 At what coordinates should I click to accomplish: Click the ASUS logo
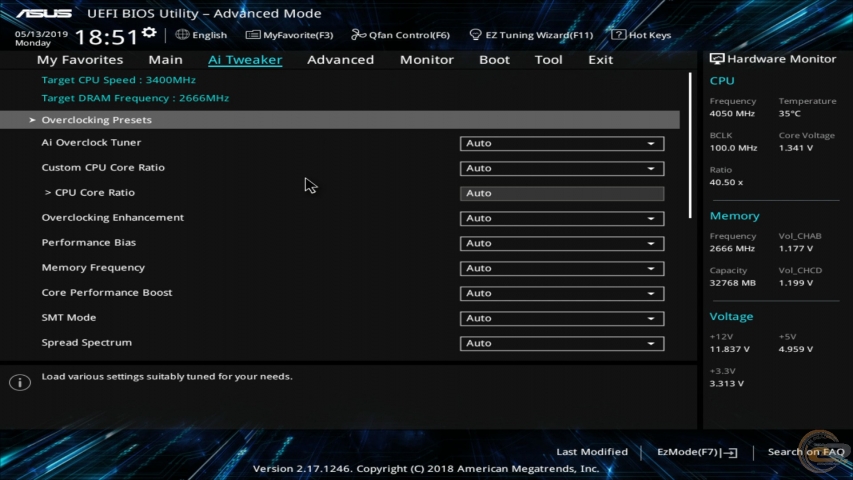(x=44, y=13)
